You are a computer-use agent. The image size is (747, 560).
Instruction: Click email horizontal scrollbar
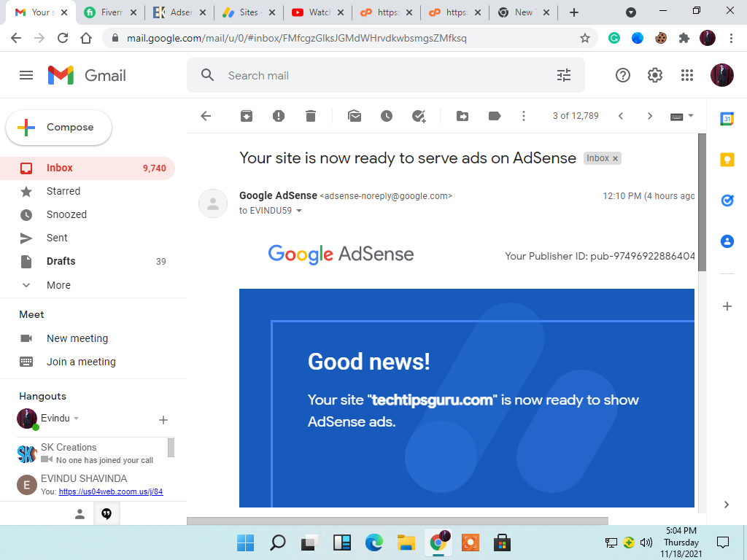398,521
